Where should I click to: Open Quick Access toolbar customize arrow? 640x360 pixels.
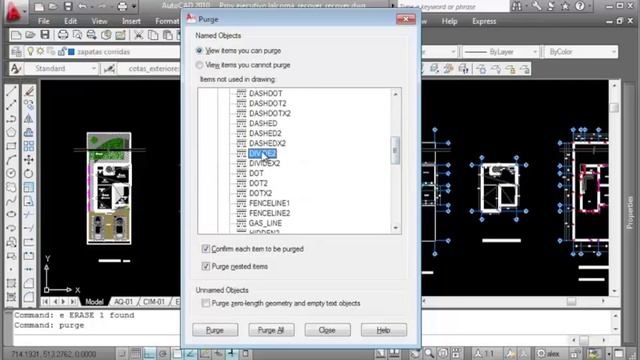point(134,7)
